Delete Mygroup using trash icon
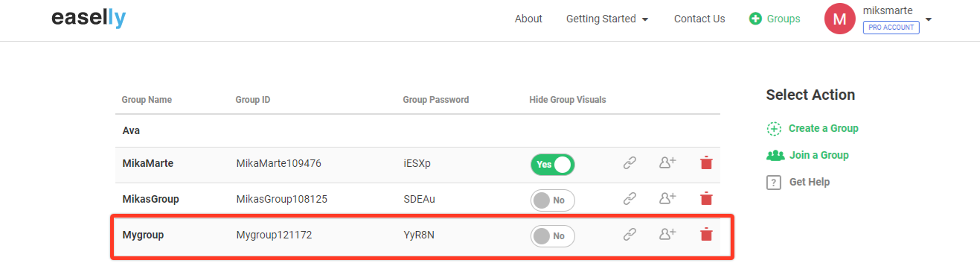 [x=706, y=234]
